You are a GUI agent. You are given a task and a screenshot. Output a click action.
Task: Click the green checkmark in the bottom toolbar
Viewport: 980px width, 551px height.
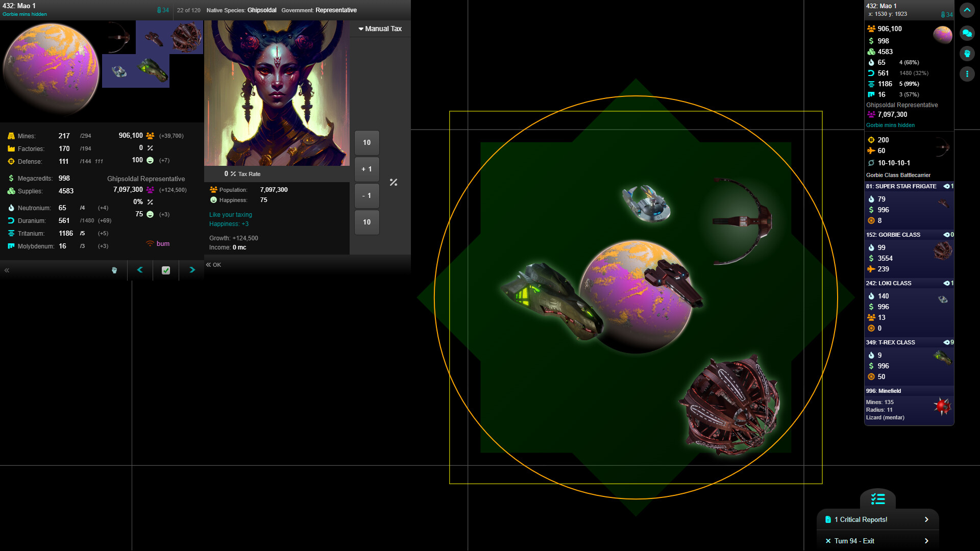[165, 270]
